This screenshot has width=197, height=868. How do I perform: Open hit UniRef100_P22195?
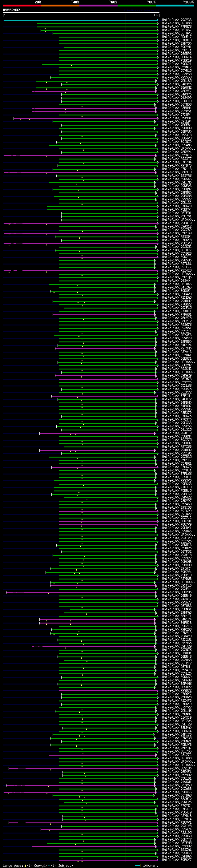pyautogui.click(x=177, y=833)
